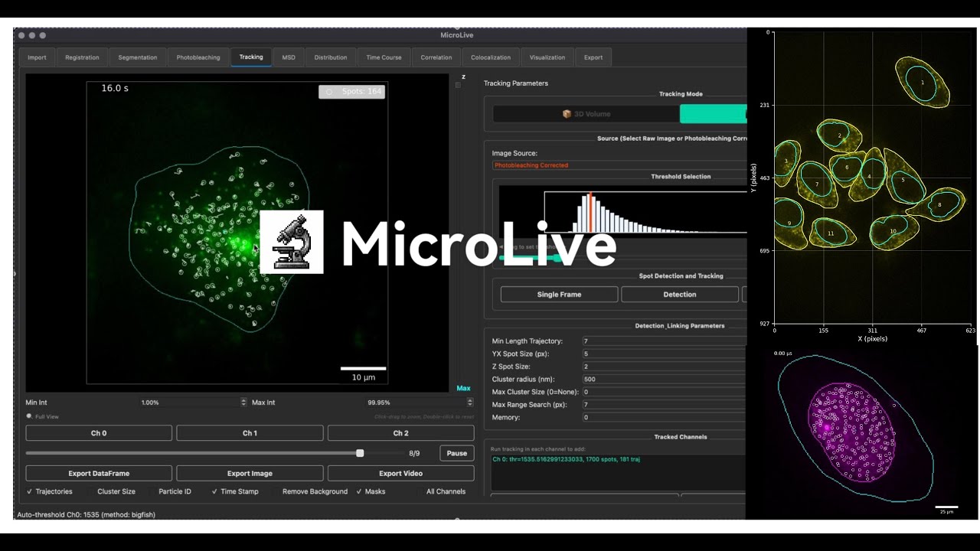Click Export DataFrame button

tap(99, 474)
